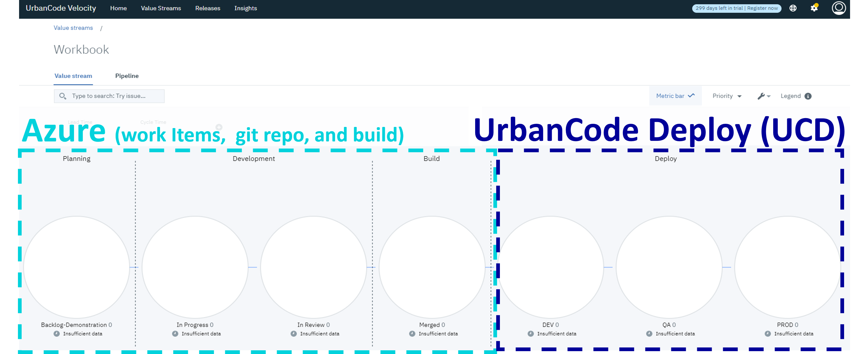The height and width of the screenshot is (354, 868).
Task: Click Legend label text
Action: (x=791, y=96)
